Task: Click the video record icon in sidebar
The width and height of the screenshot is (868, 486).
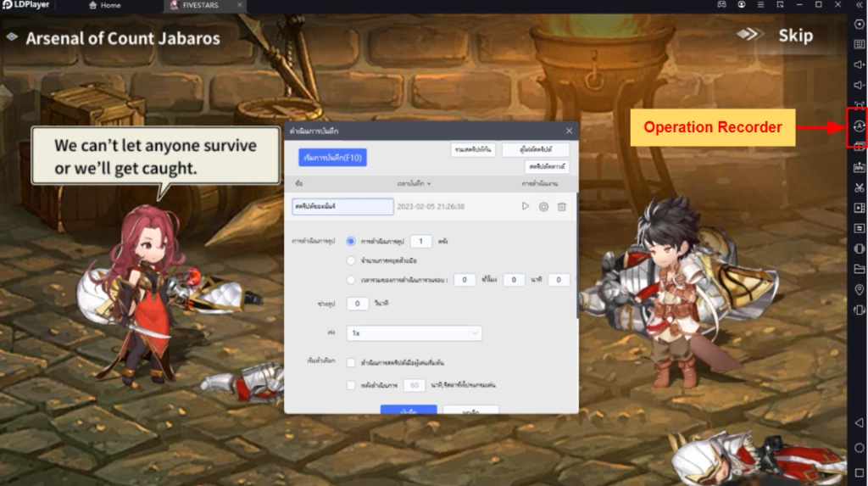Action: (860, 208)
